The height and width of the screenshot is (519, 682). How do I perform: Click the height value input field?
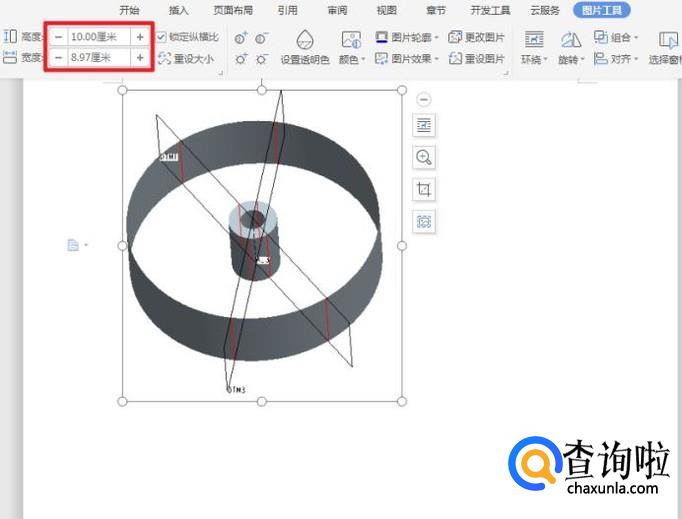(98, 37)
